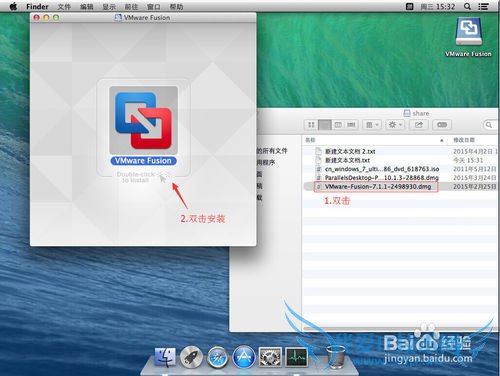Screen dimensions: 500x376
Task: Open Finder from the Dock
Action: coord(165,357)
